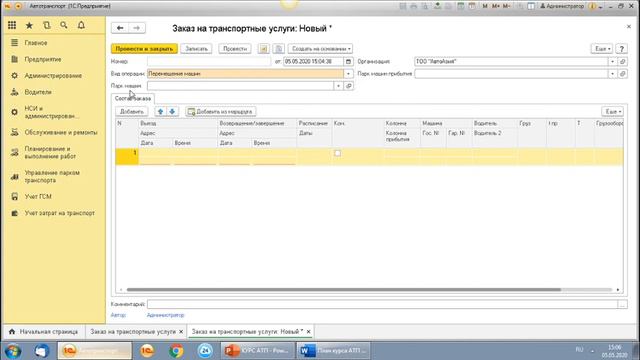640x360 pixels.
Task: Switch to Заказ на транспортные услуги list tab
Action: pos(133,332)
